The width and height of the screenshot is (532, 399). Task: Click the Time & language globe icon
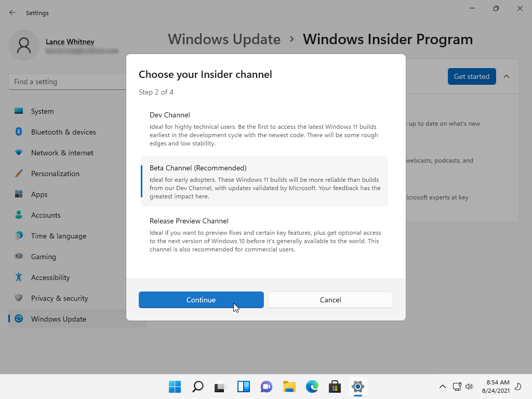tap(19, 235)
